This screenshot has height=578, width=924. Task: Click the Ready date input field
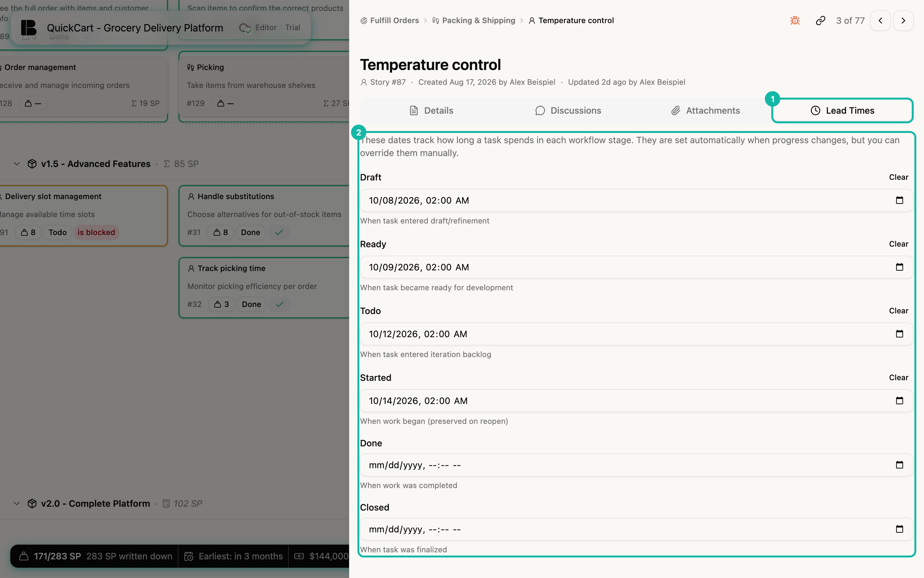637,267
